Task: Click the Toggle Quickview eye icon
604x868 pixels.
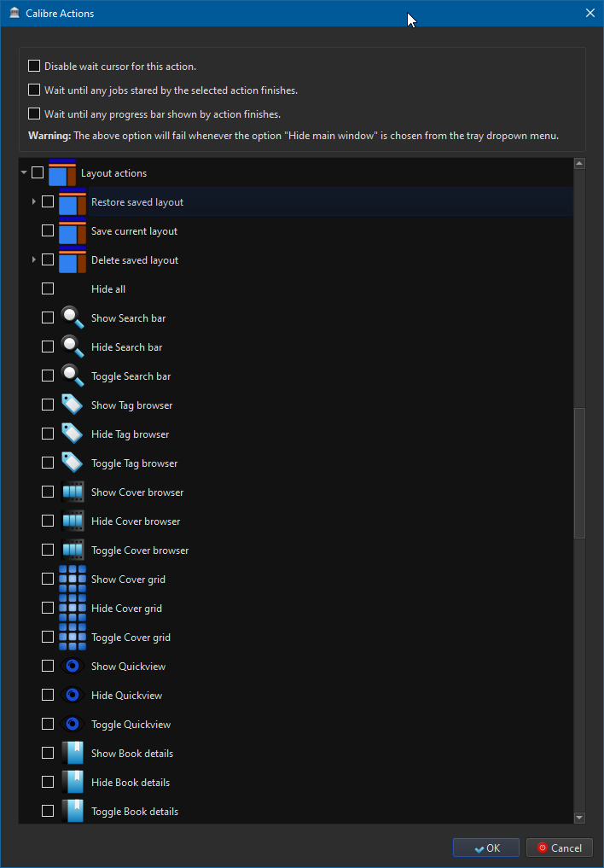Action: click(73, 724)
